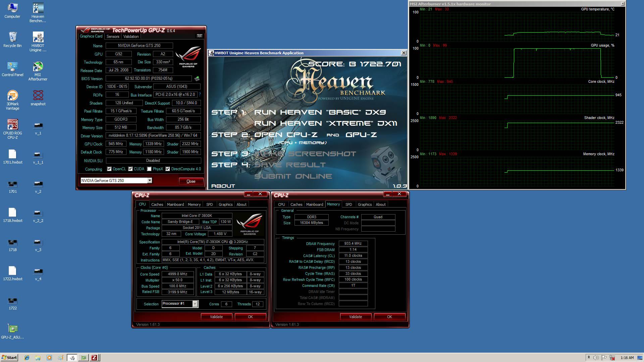644x362 pixels.
Task: Open Internet Explorer from taskbar
Action: pos(27,358)
